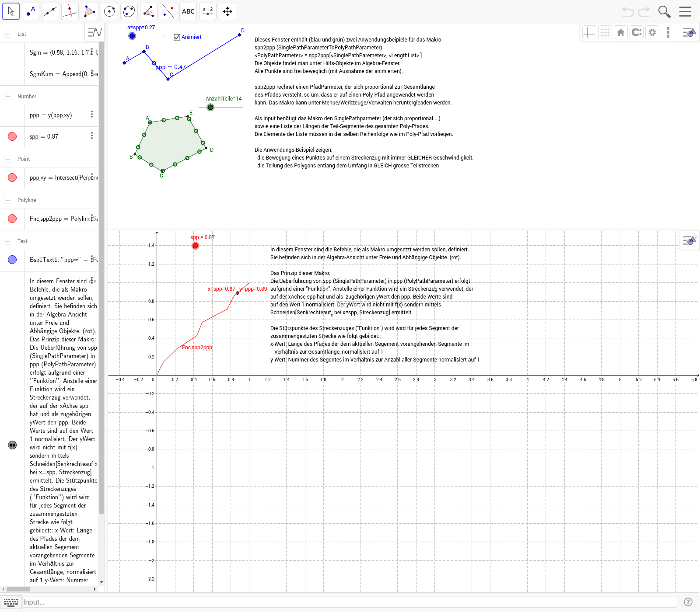The width and height of the screenshot is (700, 612).
Task: Collapse the Polyline category
Action: tap(8, 200)
